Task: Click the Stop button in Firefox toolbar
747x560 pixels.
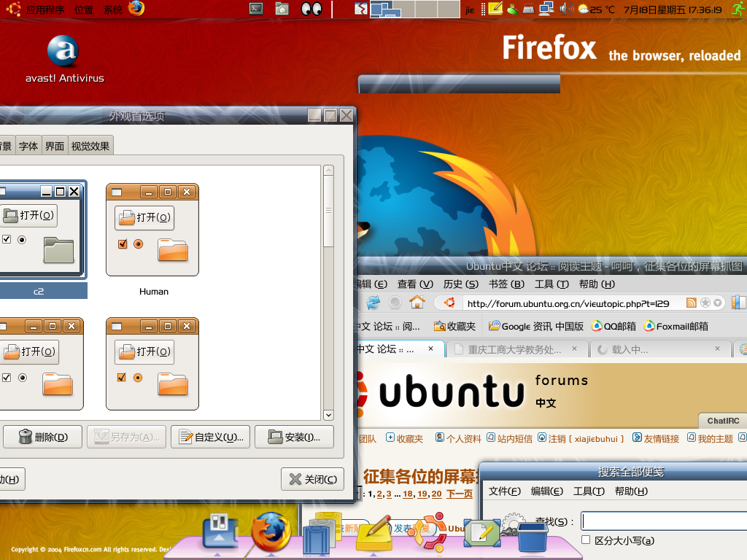Action: tap(395, 303)
